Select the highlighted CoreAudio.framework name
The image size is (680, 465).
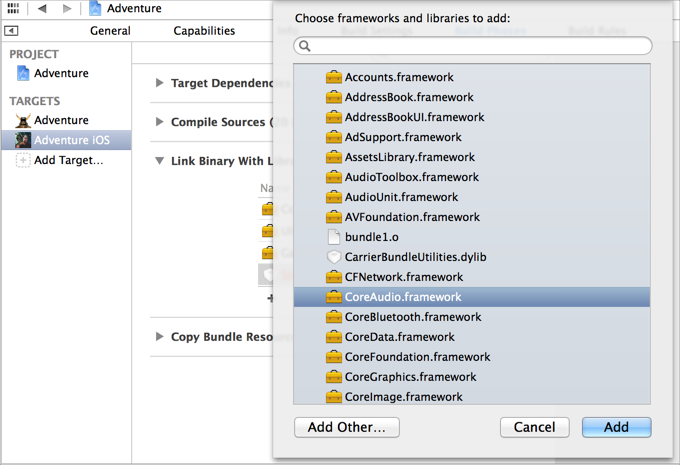tap(403, 297)
